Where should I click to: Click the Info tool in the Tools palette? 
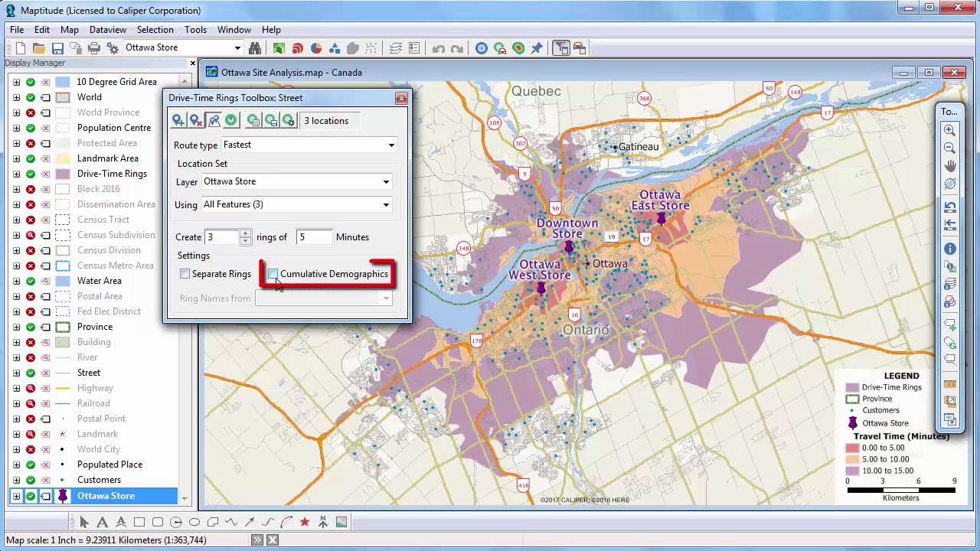(x=949, y=249)
